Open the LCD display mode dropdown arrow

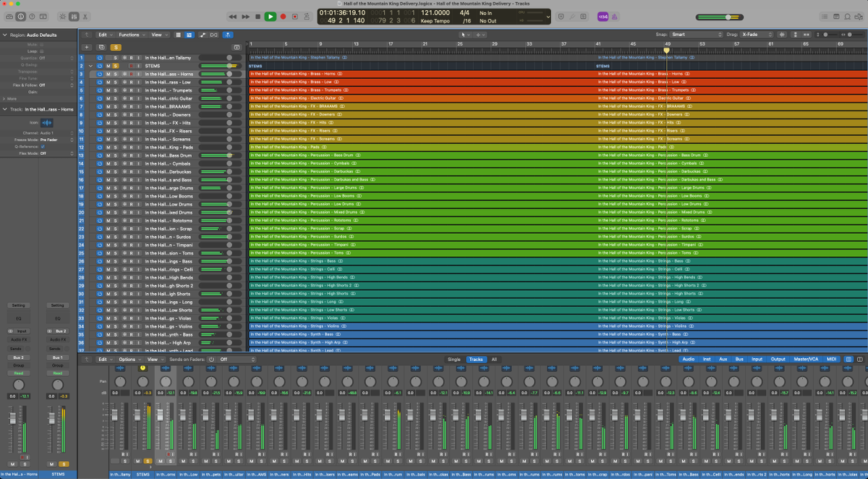548,17
